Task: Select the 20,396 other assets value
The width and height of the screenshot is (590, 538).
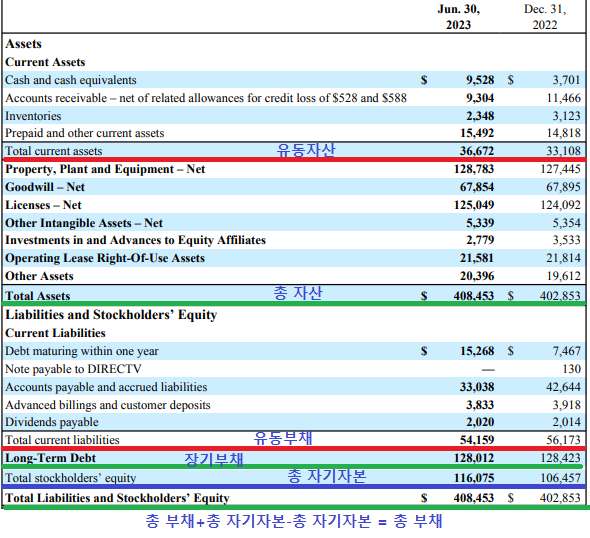Action: point(477,277)
